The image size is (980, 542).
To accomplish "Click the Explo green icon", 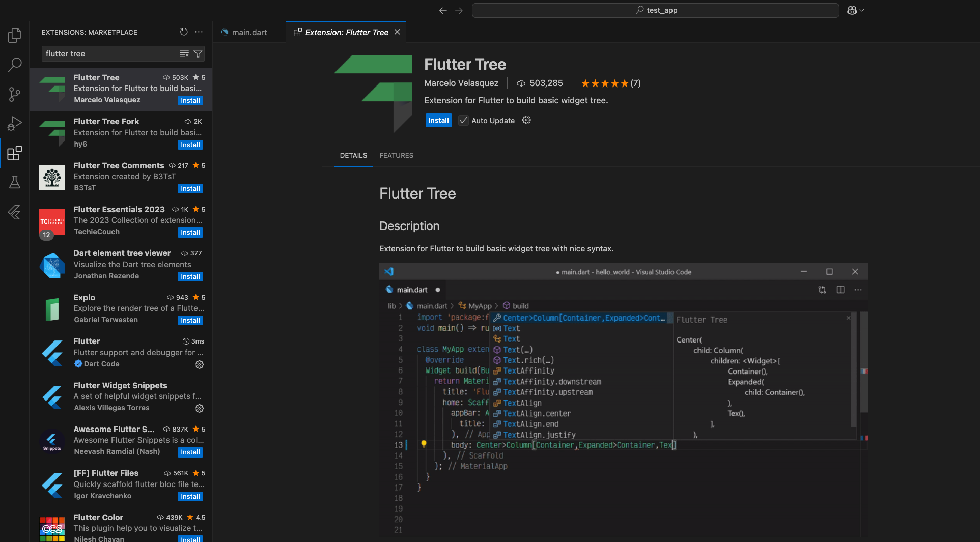I will click(52, 309).
